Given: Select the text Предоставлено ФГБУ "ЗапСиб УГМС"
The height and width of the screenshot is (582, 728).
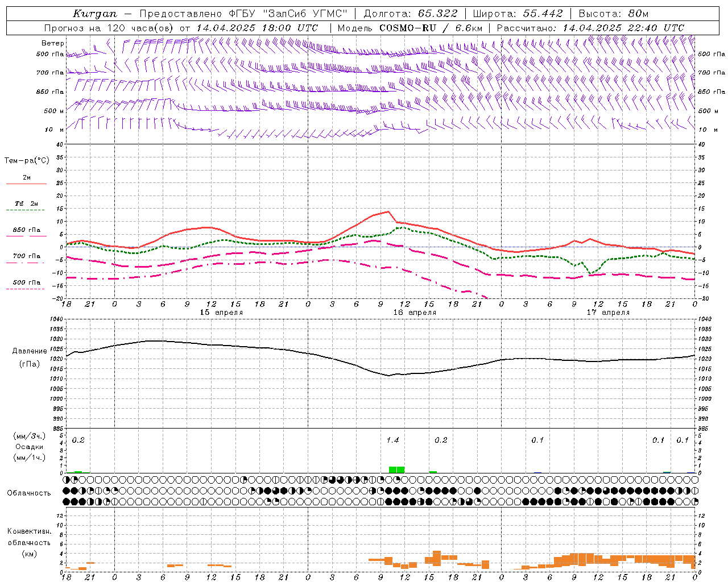Looking at the screenshot, I should click(x=243, y=14).
